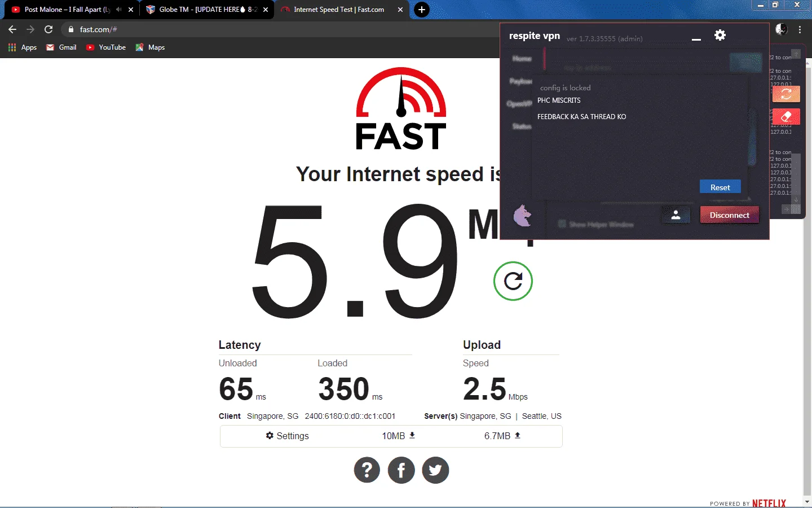Viewport: 812px width, 508px height.
Task: Click the site lock icon in address bar
Action: pos(70,29)
